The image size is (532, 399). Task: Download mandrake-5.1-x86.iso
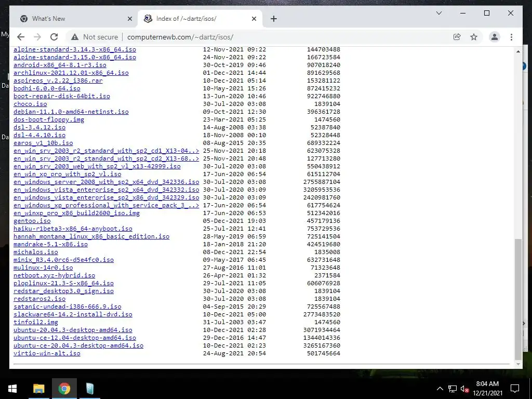pos(50,245)
